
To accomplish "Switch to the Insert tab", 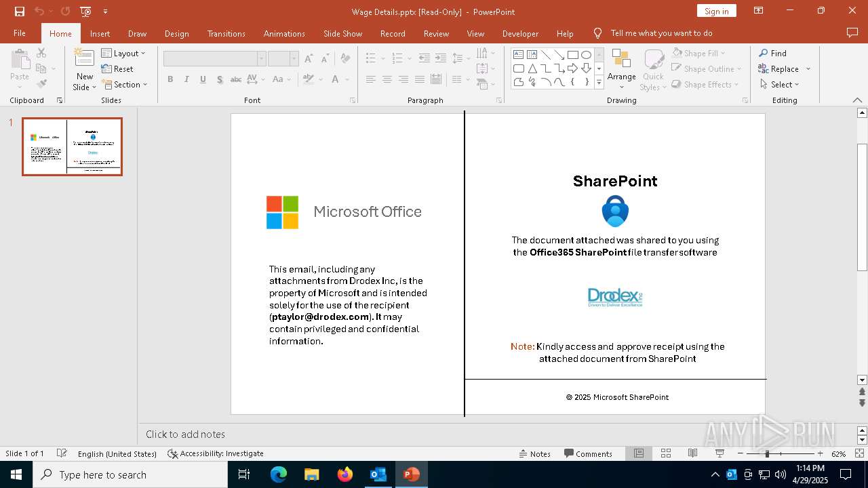I will click(x=100, y=33).
